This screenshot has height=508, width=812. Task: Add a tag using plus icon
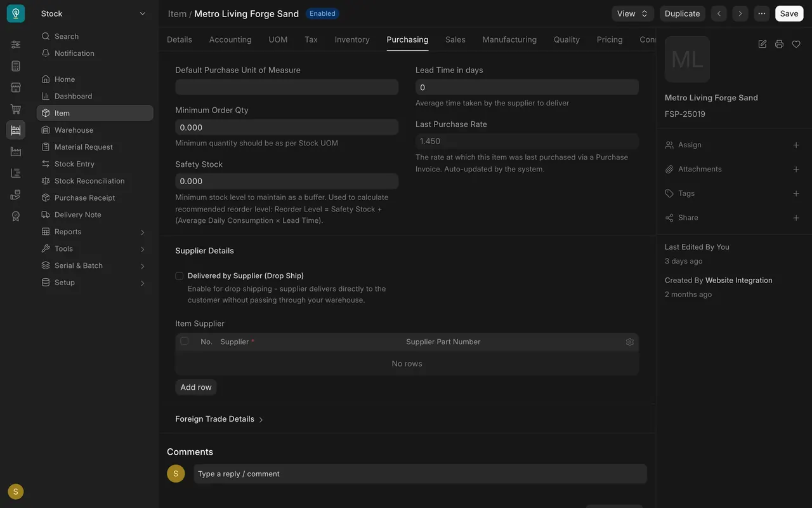(x=796, y=193)
